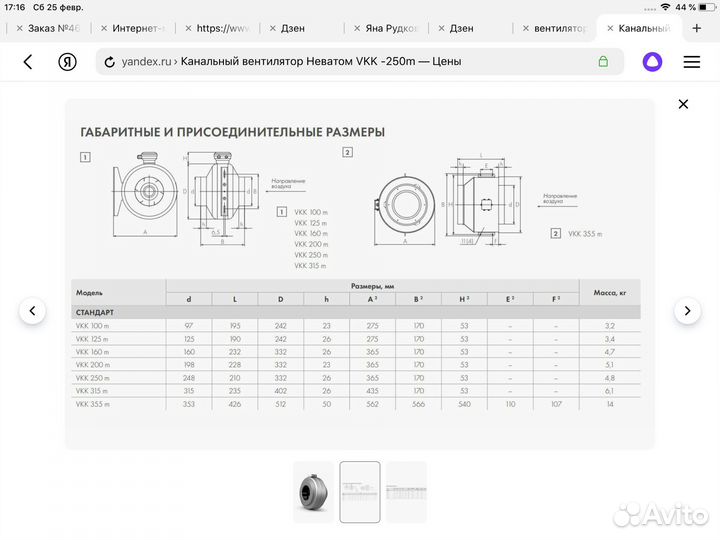This screenshot has height=540, width=720.
Task: Close the image viewer with the X
Action: (683, 104)
